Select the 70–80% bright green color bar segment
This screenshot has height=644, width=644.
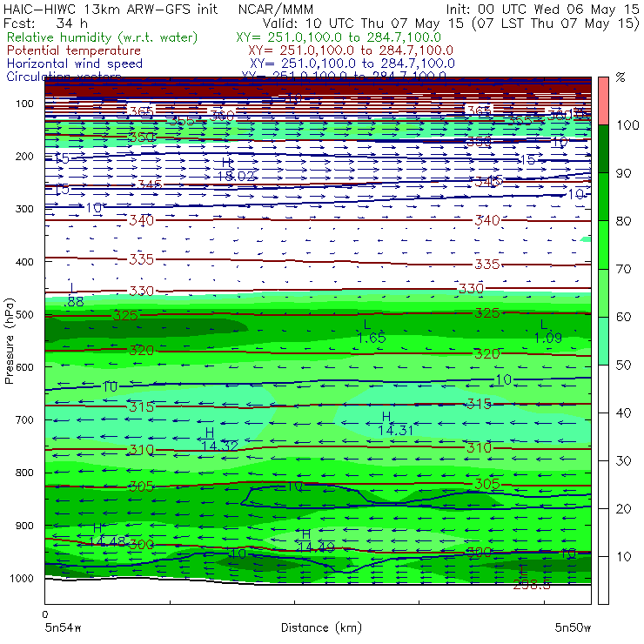(x=603, y=245)
